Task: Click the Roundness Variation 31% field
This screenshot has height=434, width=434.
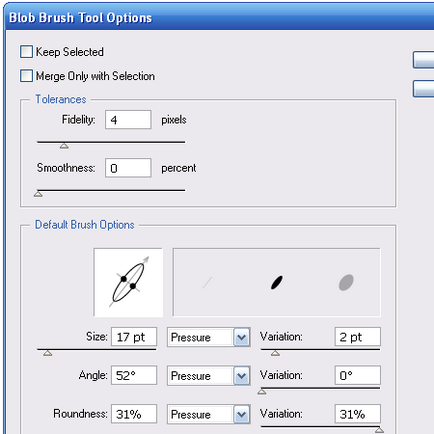Action: [357, 414]
